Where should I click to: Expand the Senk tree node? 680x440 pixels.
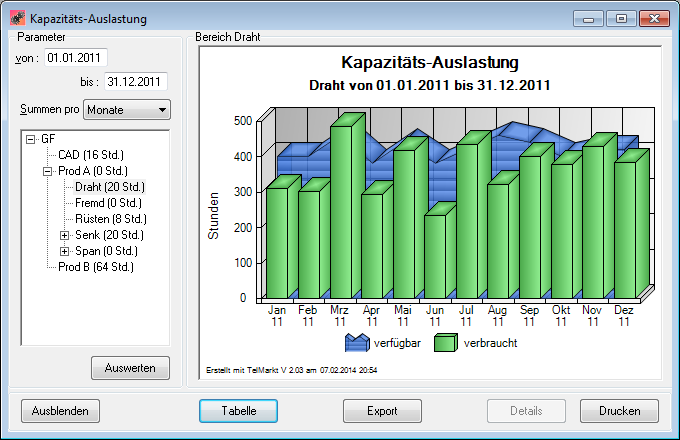tap(65, 234)
